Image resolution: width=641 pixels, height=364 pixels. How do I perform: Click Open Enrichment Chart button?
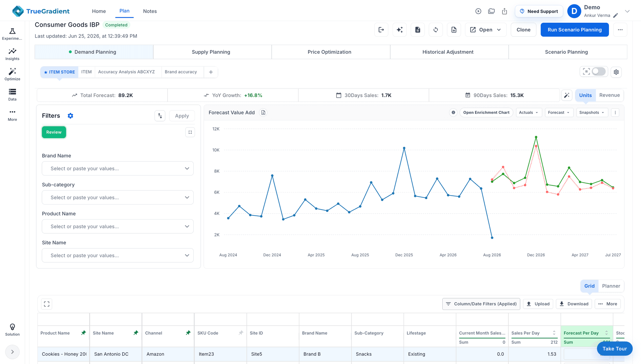pos(486,112)
